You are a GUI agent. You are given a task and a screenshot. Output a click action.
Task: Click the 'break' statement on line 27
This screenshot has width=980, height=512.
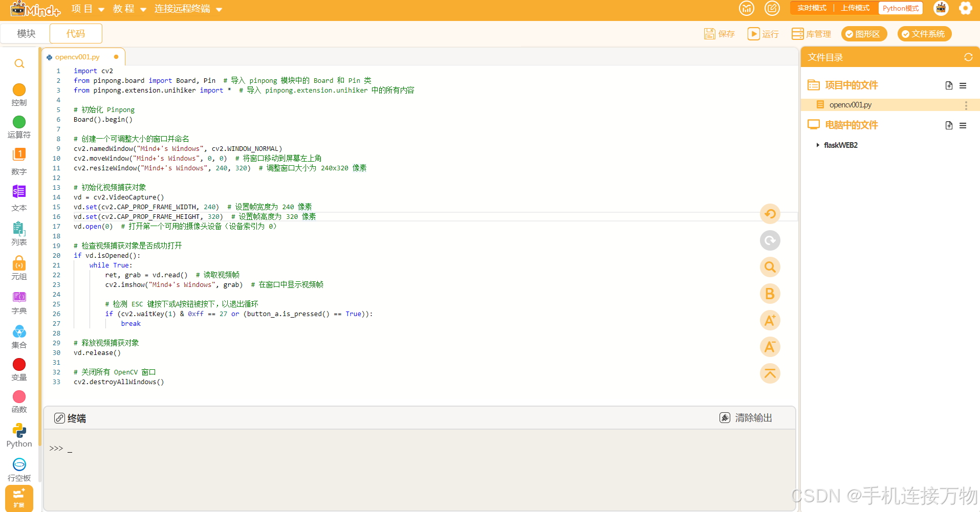(130, 324)
